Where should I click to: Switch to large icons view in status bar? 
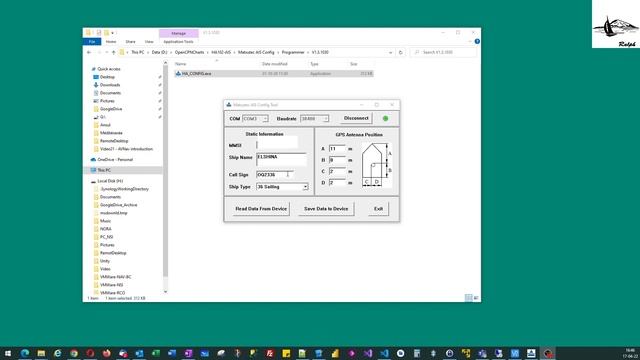point(476,298)
